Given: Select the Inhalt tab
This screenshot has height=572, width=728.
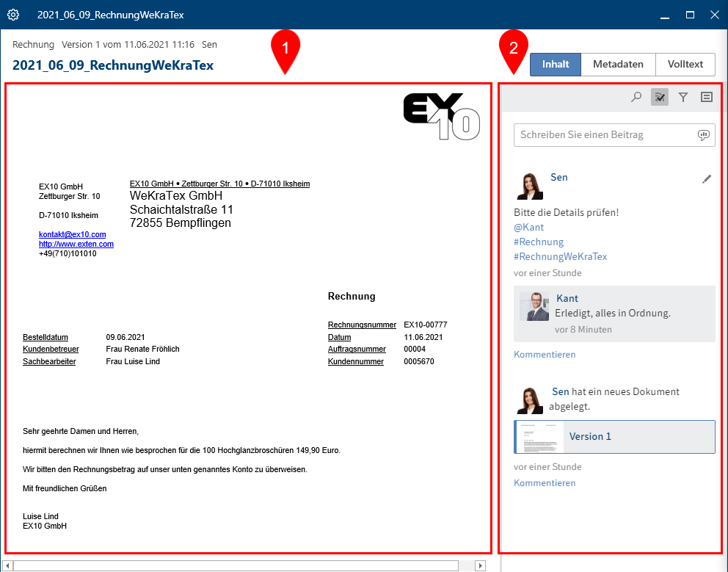Looking at the screenshot, I should (x=556, y=65).
